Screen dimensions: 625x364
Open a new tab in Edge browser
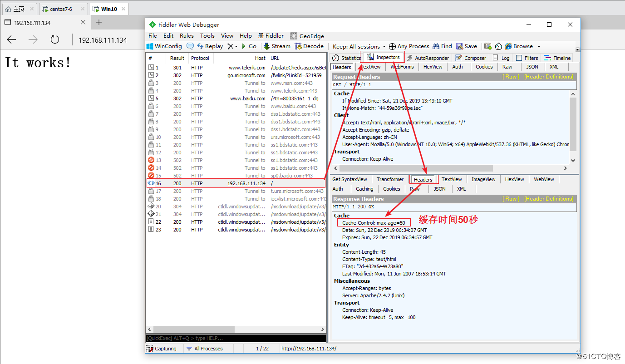pos(99,22)
